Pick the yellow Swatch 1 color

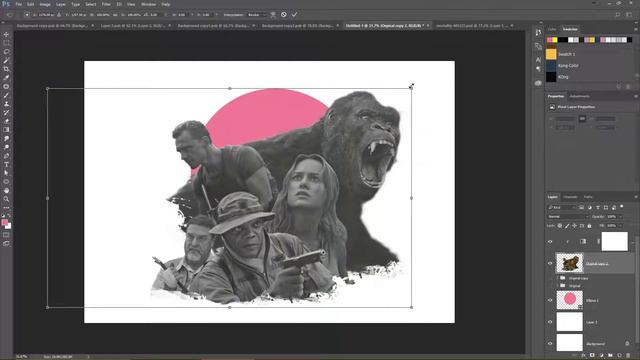click(551, 54)
